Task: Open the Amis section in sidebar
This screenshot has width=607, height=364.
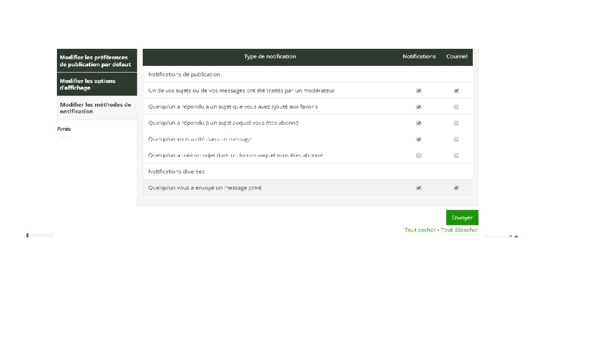Action: point(64,129)
